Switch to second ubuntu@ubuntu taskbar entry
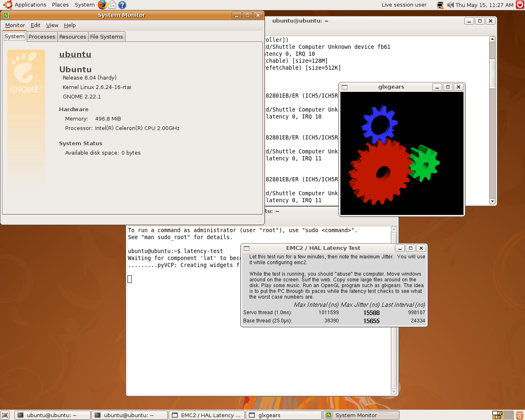525x420 pixels. coord(130,415)
